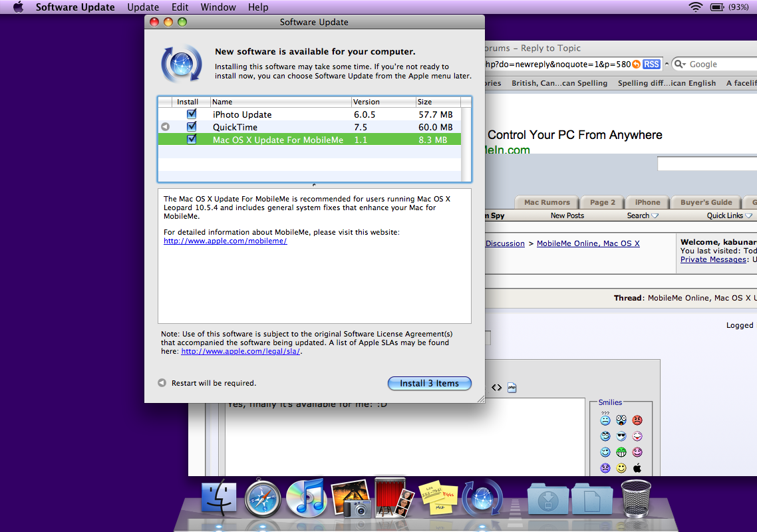Select the iPhoto Update row name
Image resolution: width=757 pixels, height=532 pixels.
pyautogui.click(x=242, y=114)
